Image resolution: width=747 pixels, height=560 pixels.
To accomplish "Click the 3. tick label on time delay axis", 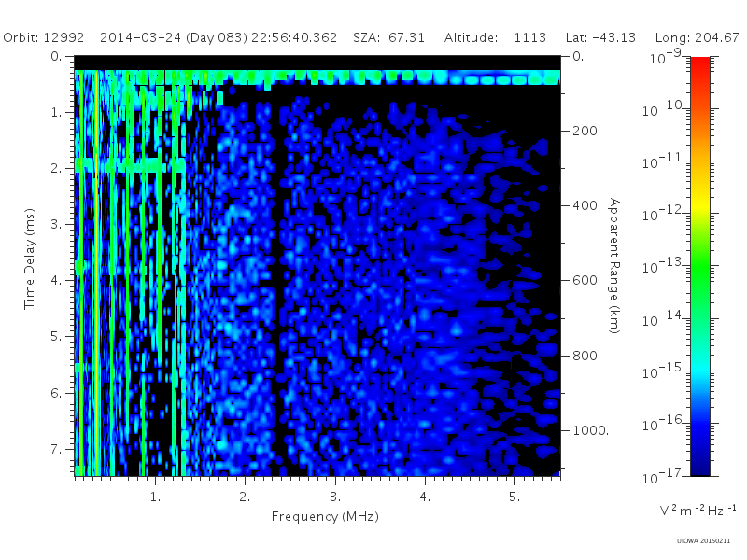I will [56, 224].
